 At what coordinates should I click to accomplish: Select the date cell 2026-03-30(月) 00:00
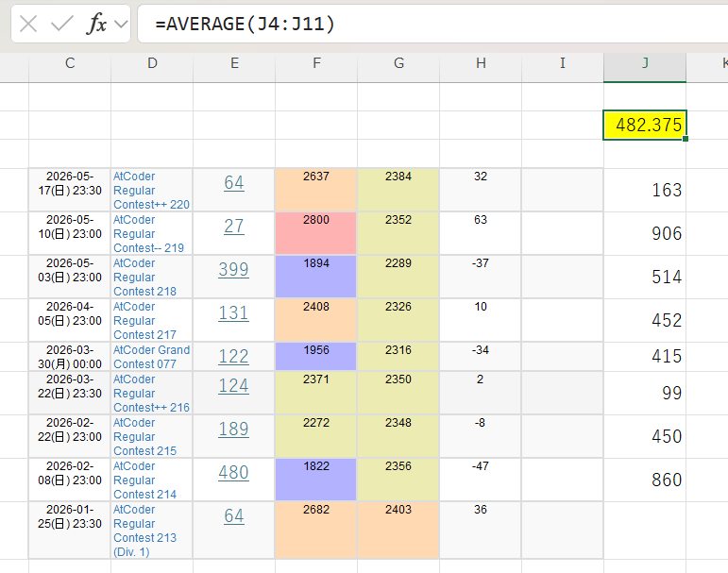coord(70,357)
